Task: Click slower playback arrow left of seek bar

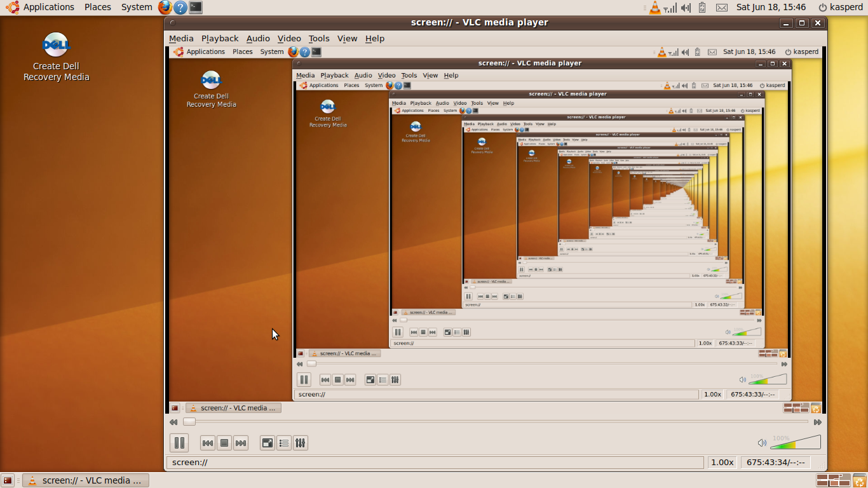Action: (x=173, y=422)
